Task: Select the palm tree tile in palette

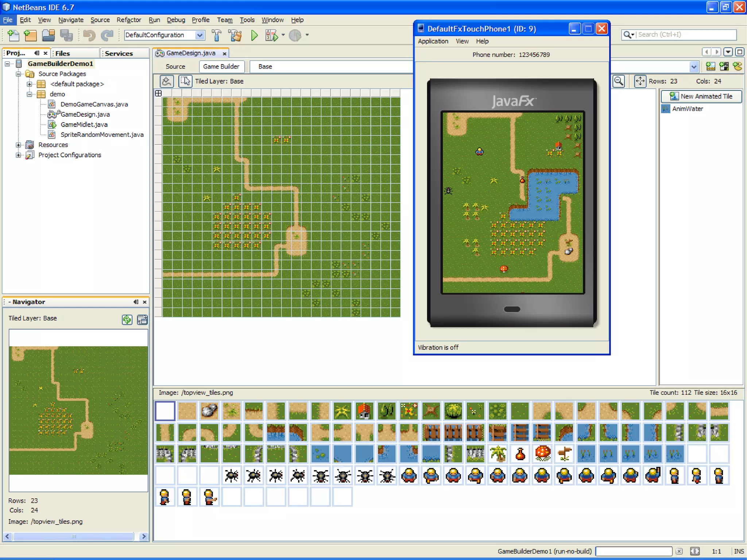Action: (x=498, y=454)
